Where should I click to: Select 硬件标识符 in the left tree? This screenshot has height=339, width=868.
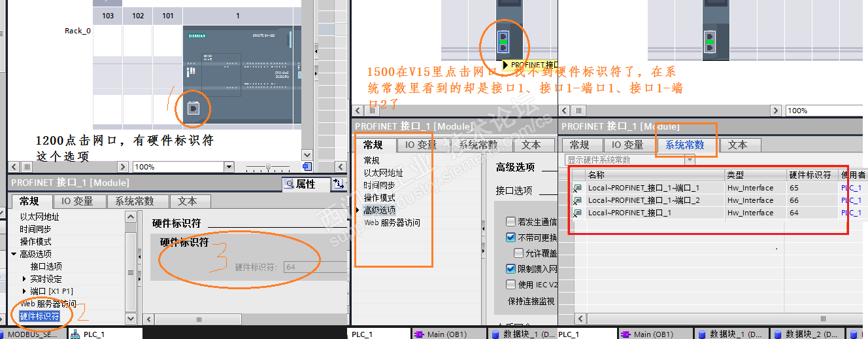(40, 316)
